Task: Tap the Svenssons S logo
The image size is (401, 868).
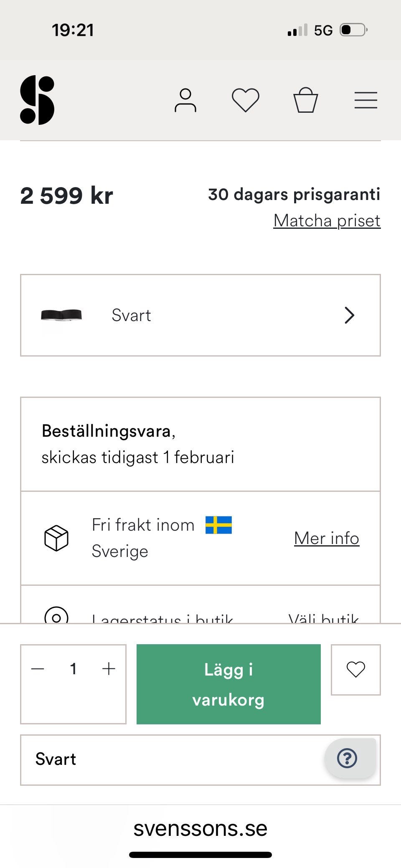Action: 37,100
